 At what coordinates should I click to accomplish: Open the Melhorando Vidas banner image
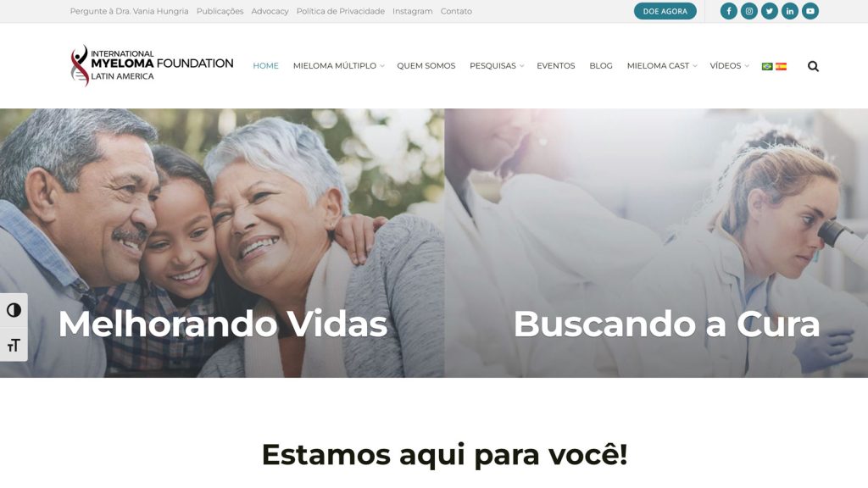(222, 243)
